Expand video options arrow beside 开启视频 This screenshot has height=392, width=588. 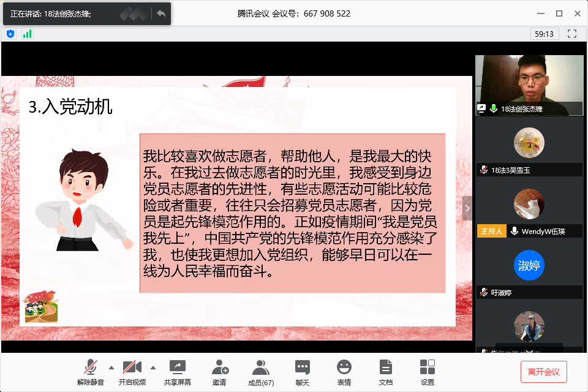pos(153,367)
